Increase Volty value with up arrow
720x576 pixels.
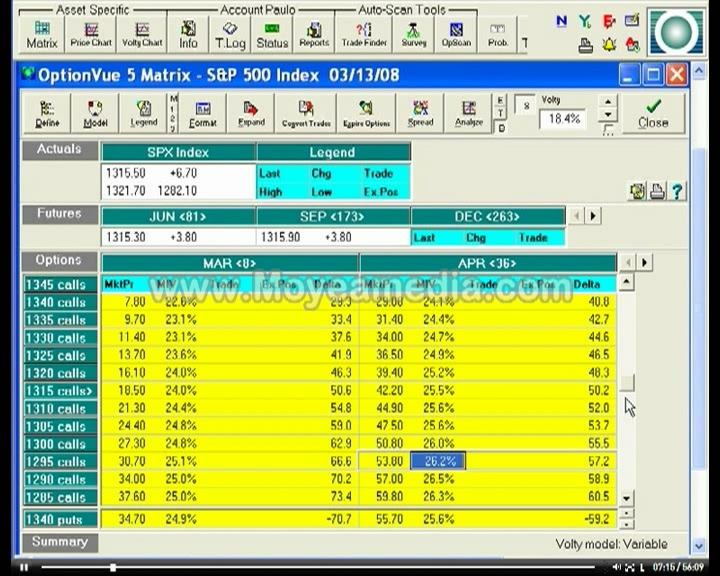(x=608, y=101)
